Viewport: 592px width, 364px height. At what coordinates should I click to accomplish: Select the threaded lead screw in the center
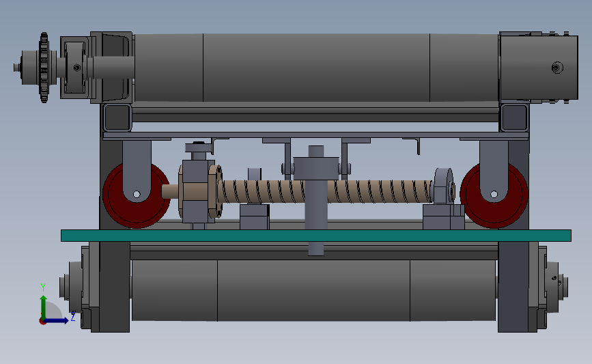[x=326, y=191]
